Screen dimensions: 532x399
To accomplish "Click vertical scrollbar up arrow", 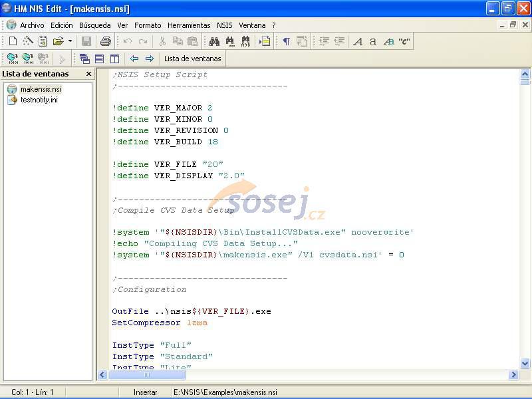I will 525,74.
